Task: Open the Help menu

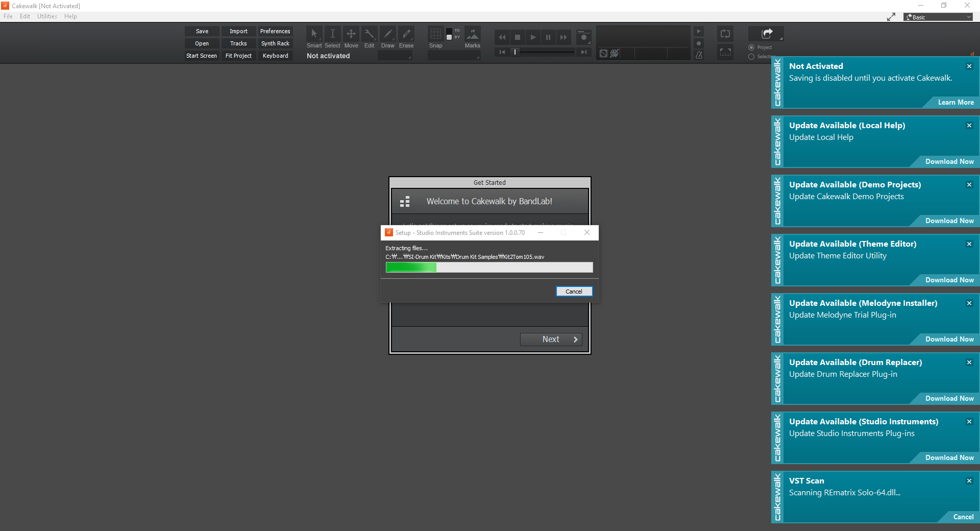Action: 70,16
